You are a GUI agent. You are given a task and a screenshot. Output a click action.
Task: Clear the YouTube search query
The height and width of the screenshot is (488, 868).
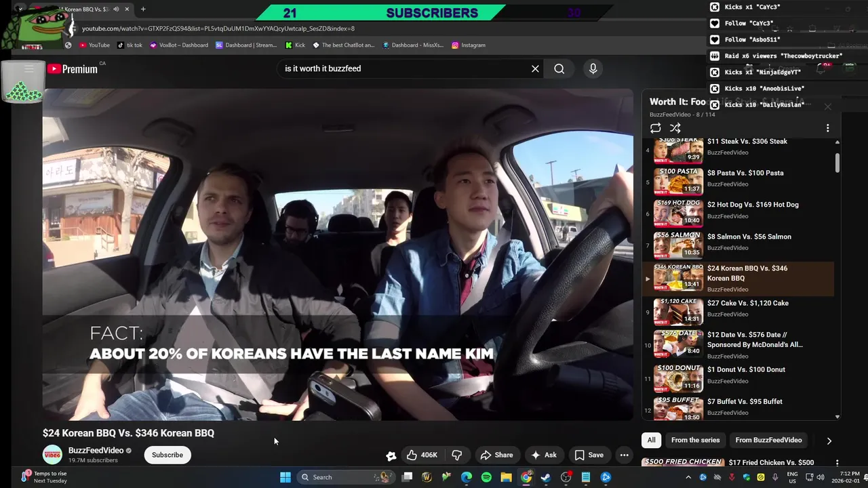pos(535,68)
